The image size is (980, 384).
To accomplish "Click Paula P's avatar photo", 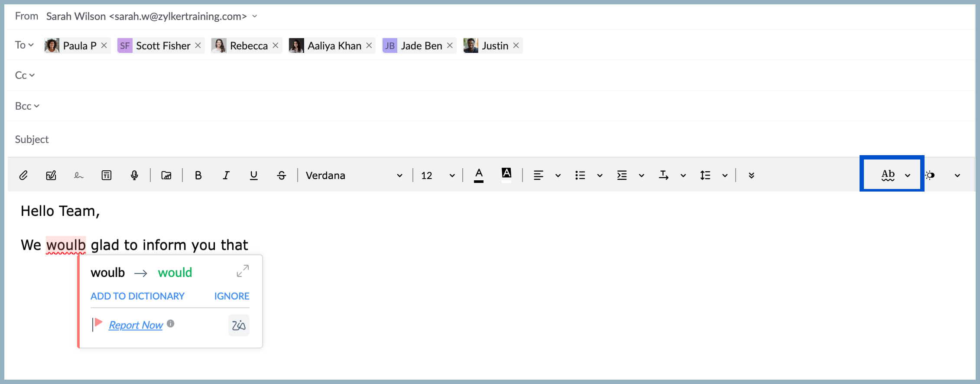I will point(52,46).
